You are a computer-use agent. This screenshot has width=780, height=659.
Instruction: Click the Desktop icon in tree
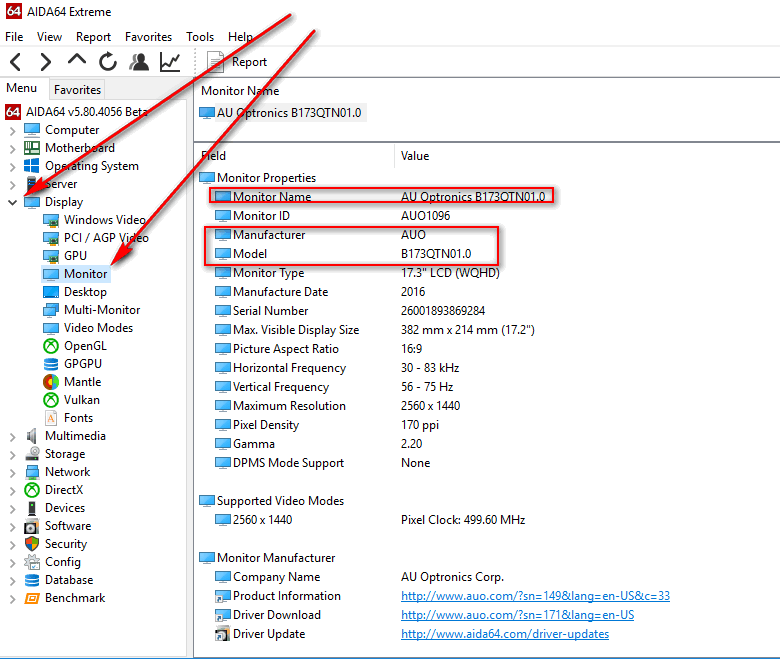click(51, 292)
